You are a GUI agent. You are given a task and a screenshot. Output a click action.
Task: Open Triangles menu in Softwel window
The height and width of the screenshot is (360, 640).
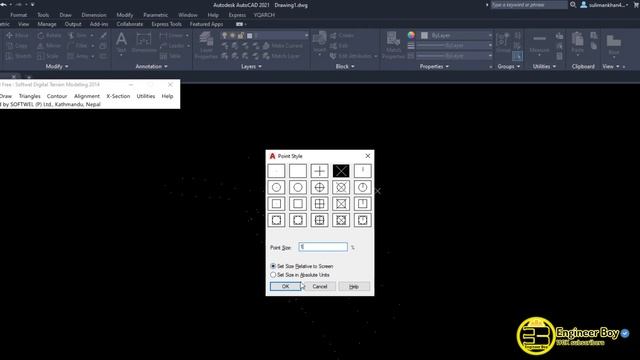click(29, 96)
